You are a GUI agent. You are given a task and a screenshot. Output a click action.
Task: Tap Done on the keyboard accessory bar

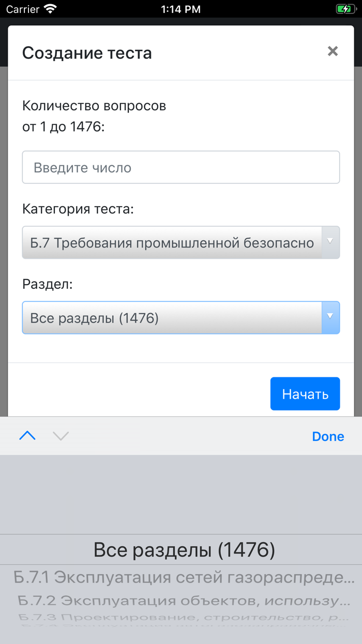pos(328,436)
